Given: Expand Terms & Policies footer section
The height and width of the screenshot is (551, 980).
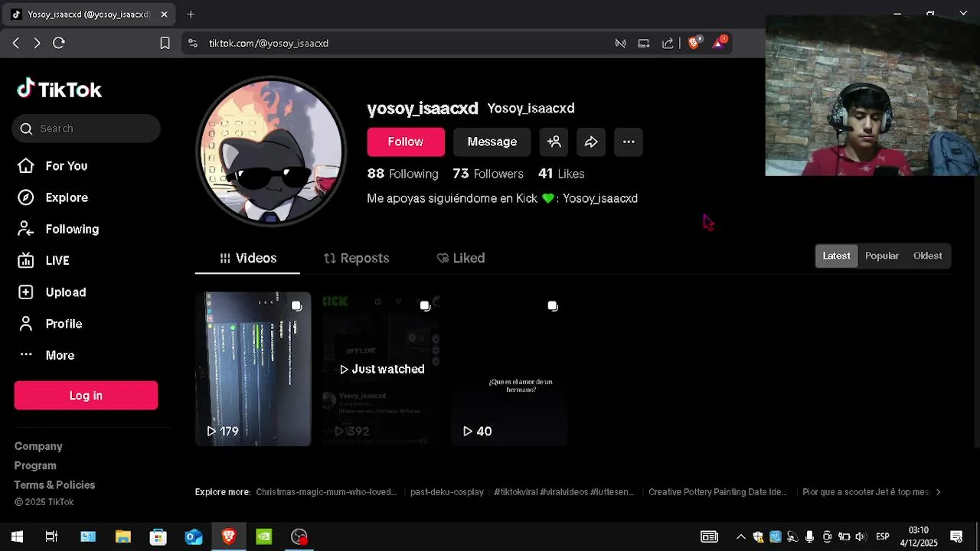Looking at the screenshot, I should (x=54, y=485).
